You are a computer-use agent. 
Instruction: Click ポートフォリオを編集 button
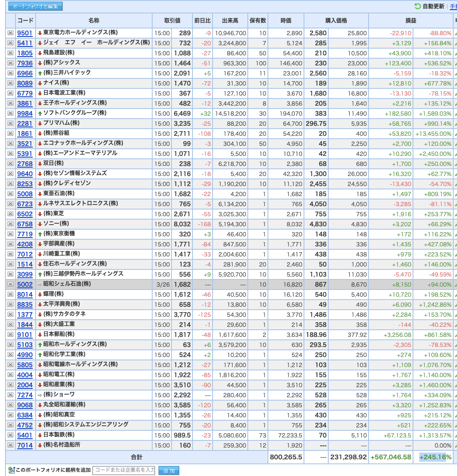coord(36,6)
